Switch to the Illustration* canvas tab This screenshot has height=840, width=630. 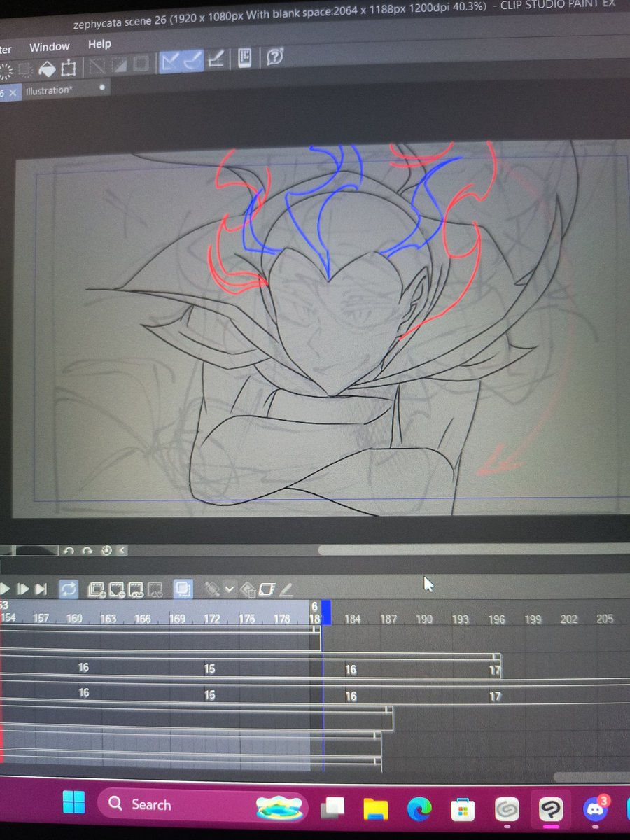click(48, 91)
